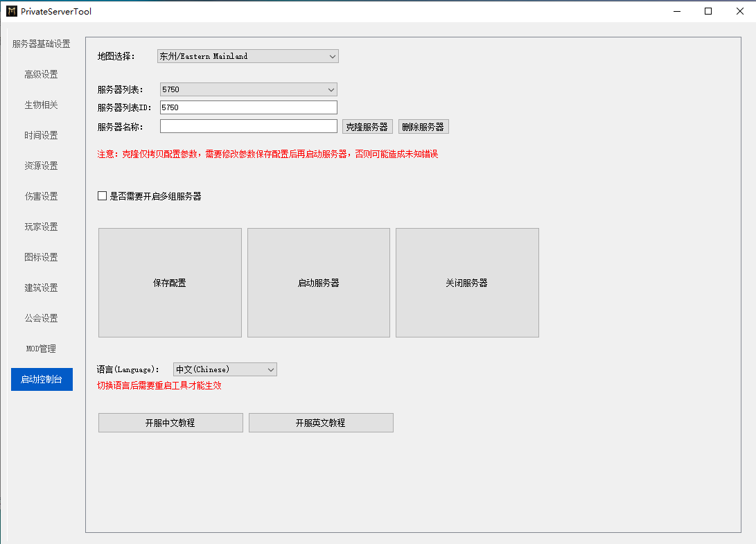The width and height of the screenshot is (756, 544).
Task: Click the 保存配置 button
Action: (x=170, y=283)
